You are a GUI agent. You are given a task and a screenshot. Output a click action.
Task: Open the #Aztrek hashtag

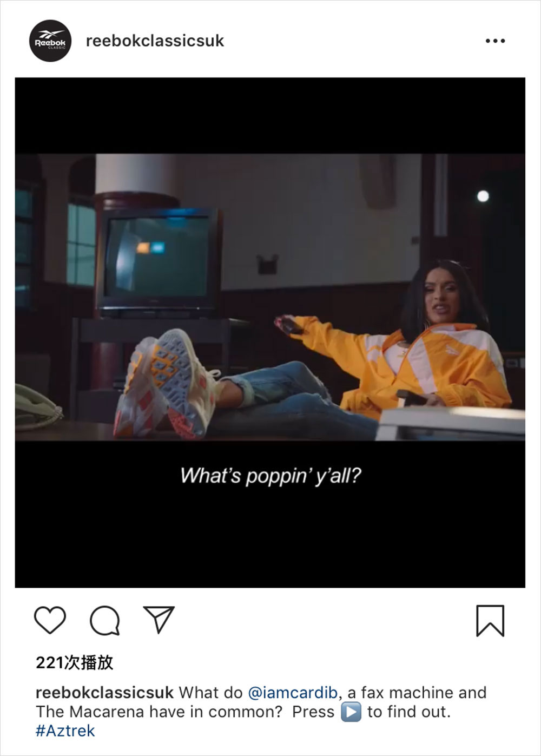[x=65, y=731]
